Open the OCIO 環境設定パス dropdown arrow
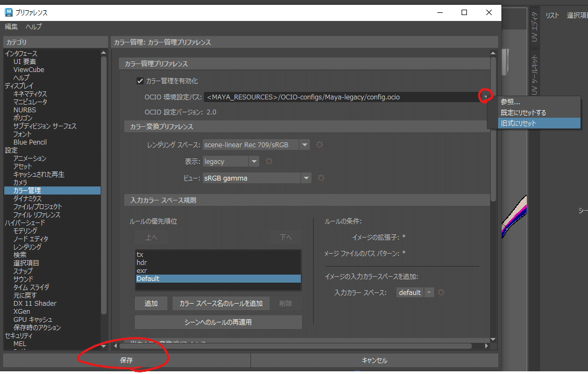This screenshot has height=374, width=588. [x=485, y=96]
